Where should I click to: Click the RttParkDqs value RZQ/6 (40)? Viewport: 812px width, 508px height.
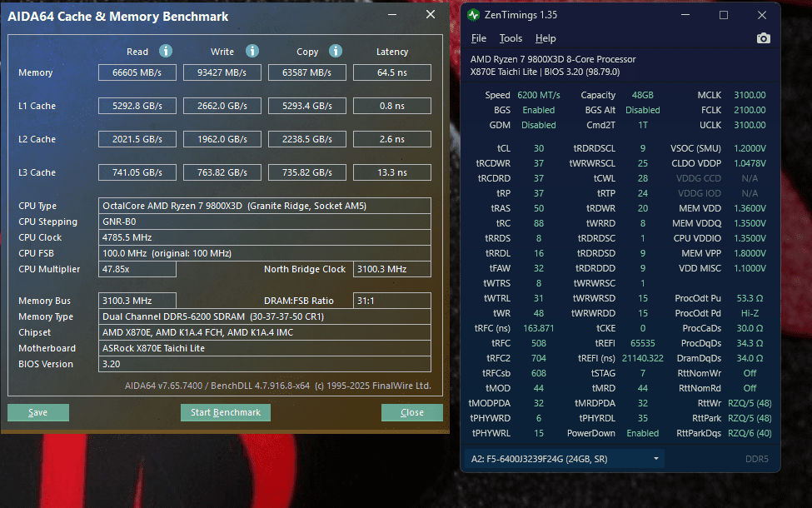pyautogui.click(x=750, y=433)
